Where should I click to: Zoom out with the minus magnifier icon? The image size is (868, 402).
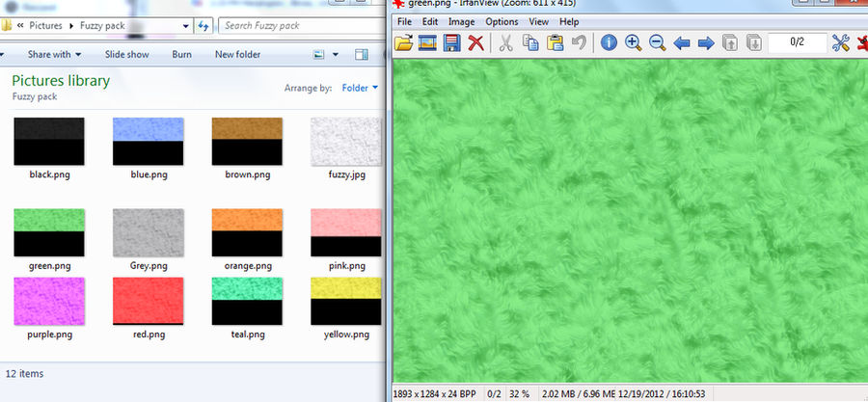[657, 43]
